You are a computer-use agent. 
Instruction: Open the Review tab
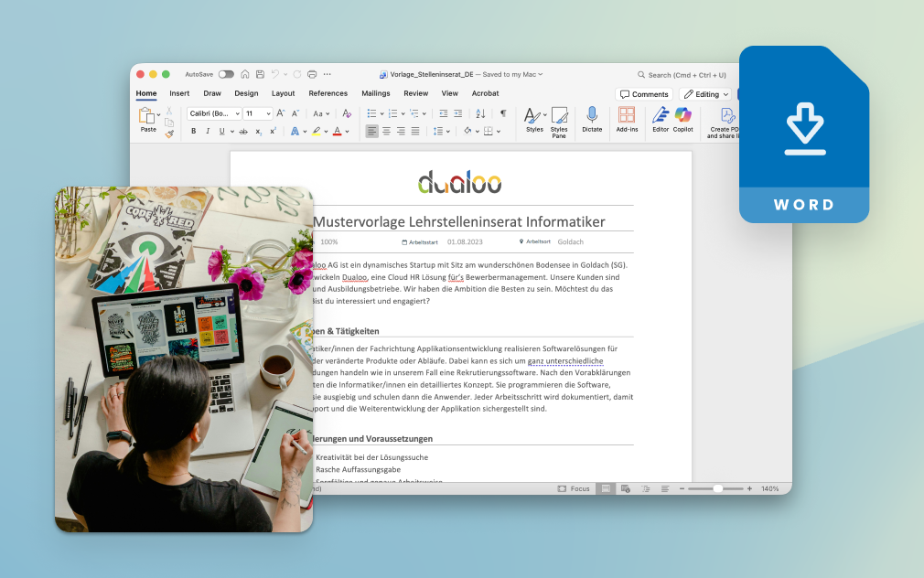click(416, 93)
